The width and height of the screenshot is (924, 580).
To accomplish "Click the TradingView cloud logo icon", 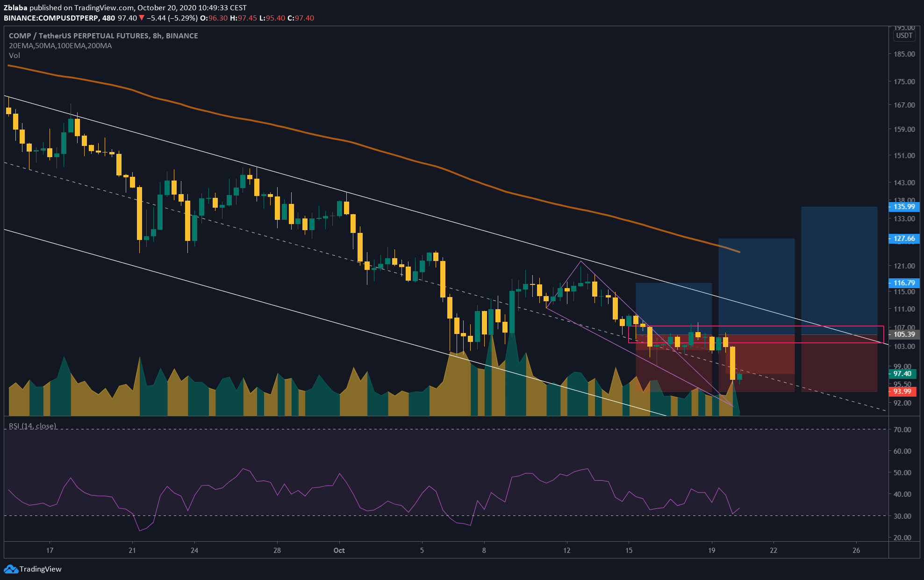I will coord(11,569).
